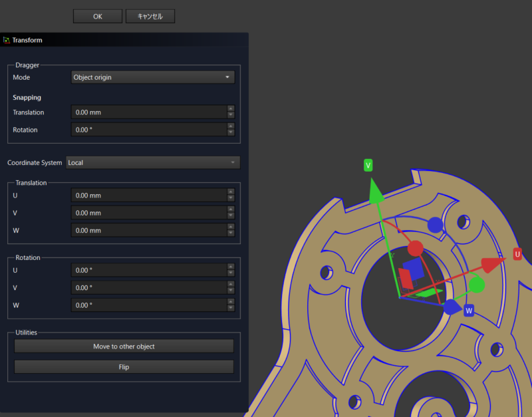Flip the object using Flip button
532x417 pixels.
(x=124, y=367)
